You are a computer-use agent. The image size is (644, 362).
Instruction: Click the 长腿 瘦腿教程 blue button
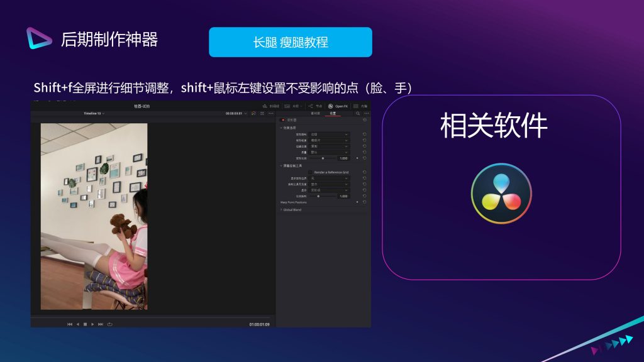pos(291,42)
